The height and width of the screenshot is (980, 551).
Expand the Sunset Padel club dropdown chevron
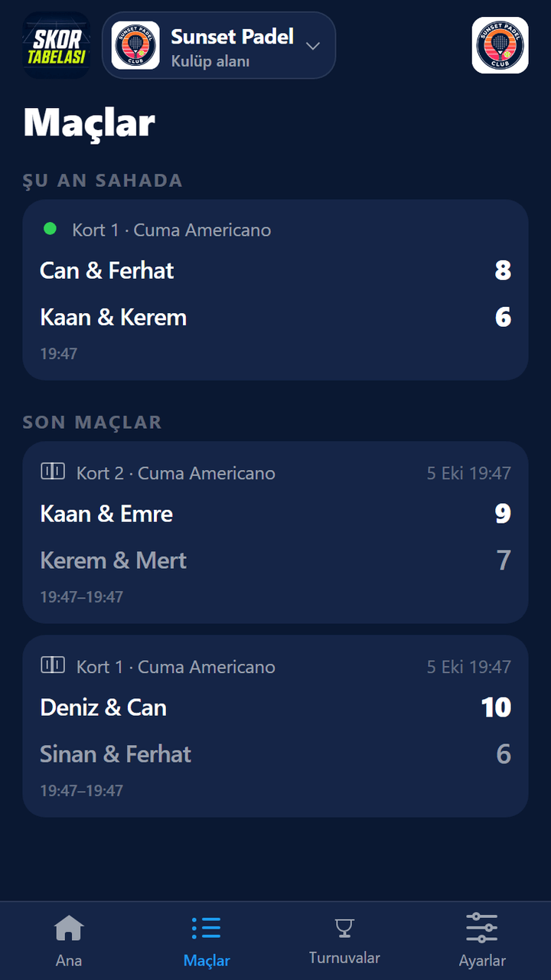pyautogui.click(x=312, y=46)
